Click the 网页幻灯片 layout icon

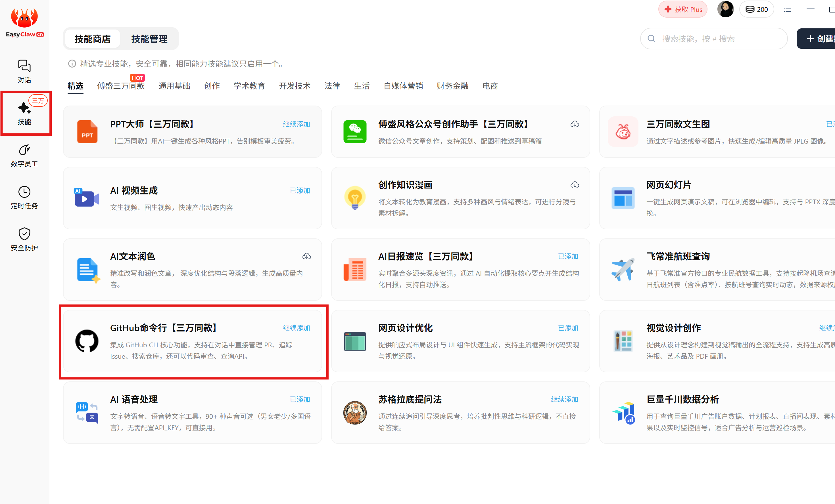(x=623, y=198)
